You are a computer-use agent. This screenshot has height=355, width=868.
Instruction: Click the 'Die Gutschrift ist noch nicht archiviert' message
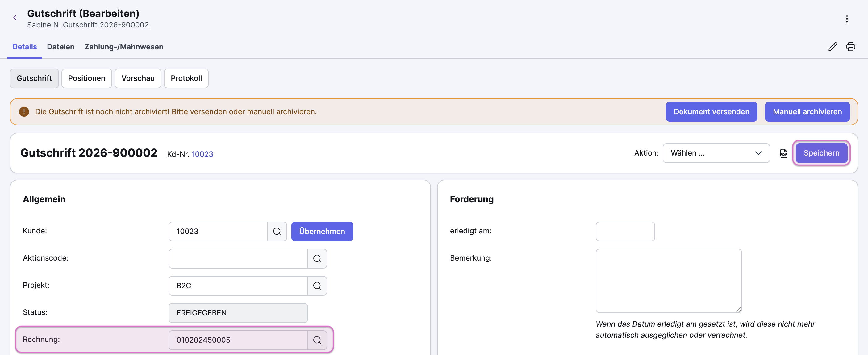pyautogui.click(x=176, y=111)
